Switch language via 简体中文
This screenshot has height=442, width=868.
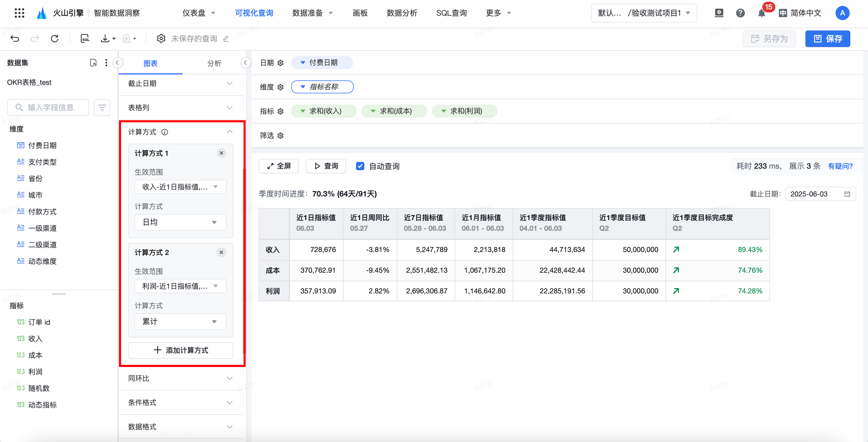point(800,13)
